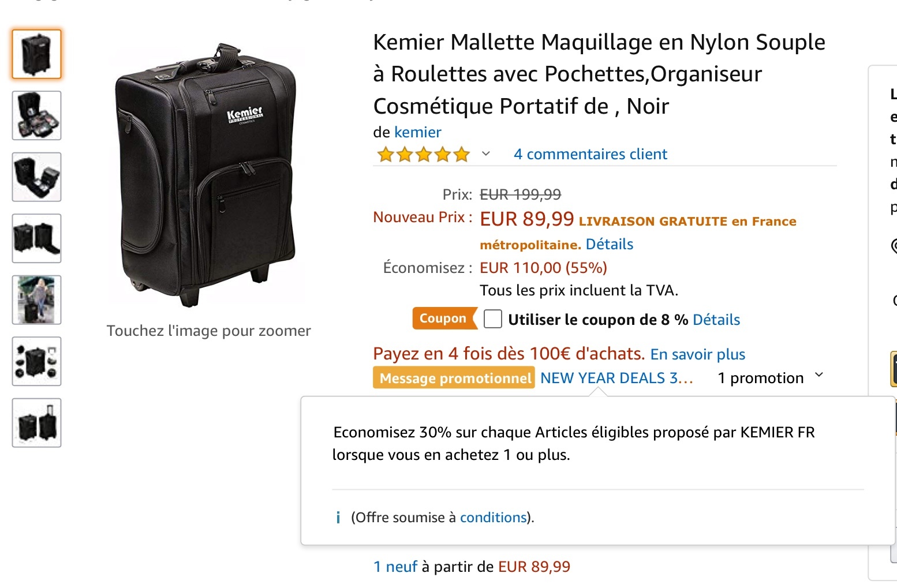Select the first suitcase front-view thumbnail

tap(36, 54)
